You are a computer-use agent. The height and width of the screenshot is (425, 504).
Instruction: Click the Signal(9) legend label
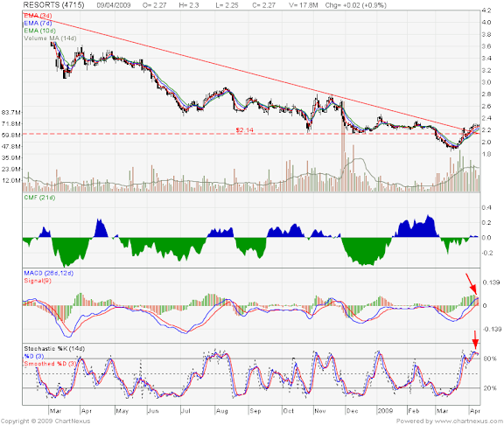(38, 281)
